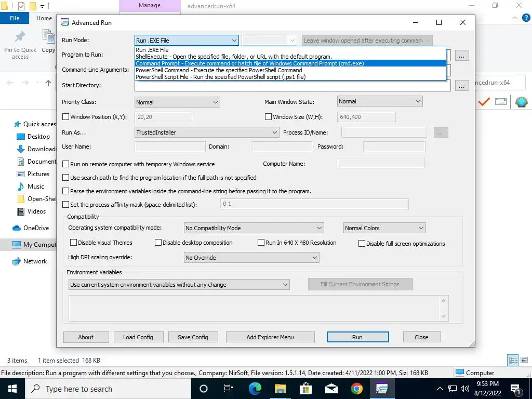Screen dimensions: 532x399
Task: Select Command Prompt run mode option
Action: point(290,63)
